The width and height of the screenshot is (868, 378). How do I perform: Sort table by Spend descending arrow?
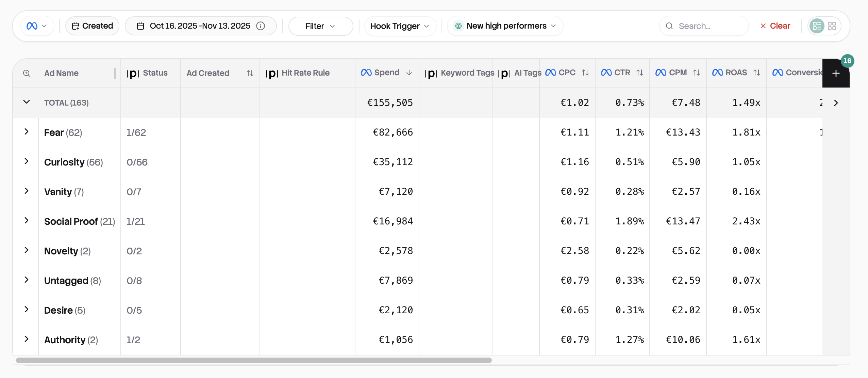coord(409,73)
